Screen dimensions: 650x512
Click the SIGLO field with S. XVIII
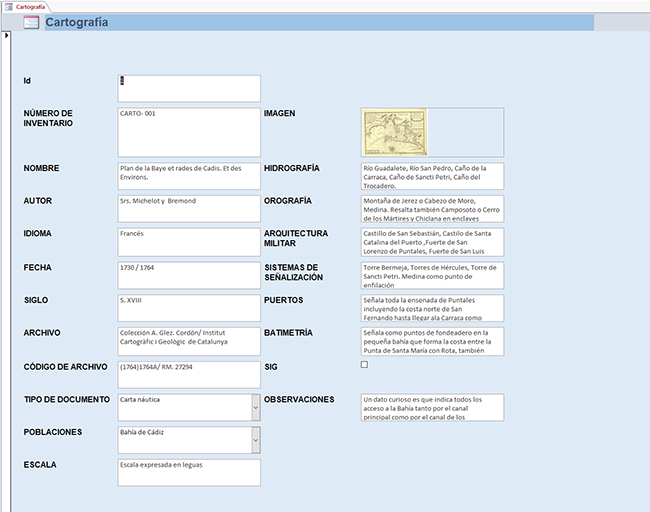coord(188,308)
